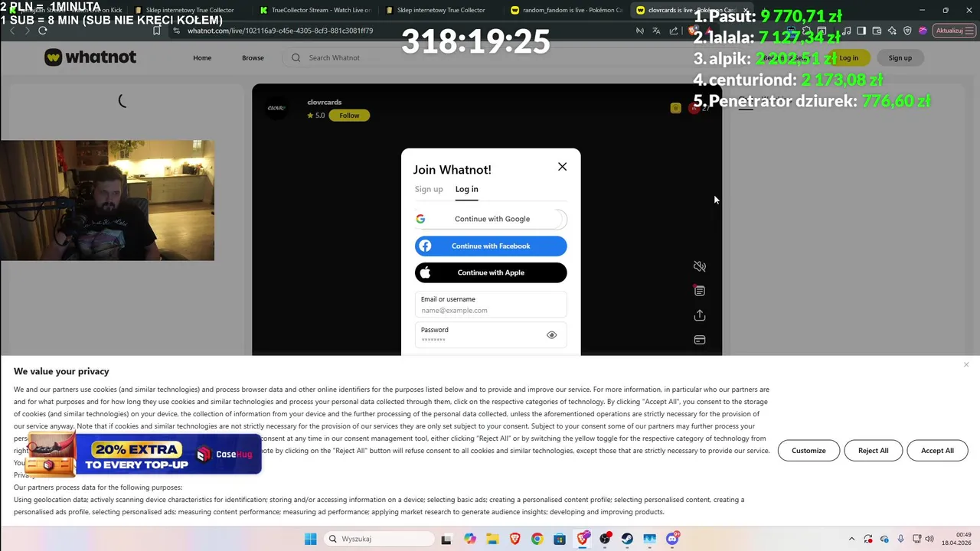This screenshot has width=980, height=551.
Task: Open the media control music note icon
Action: (x=847, y=31)
